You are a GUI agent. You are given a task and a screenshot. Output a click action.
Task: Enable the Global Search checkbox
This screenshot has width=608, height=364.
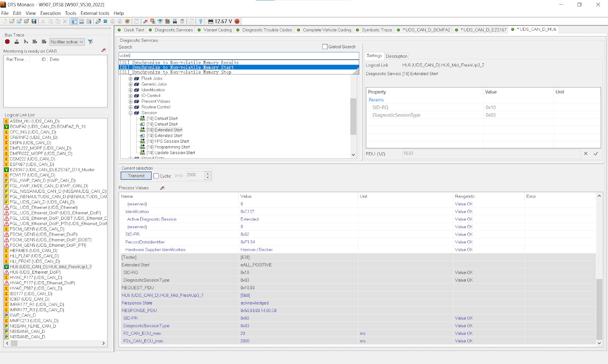pos(325,47)
